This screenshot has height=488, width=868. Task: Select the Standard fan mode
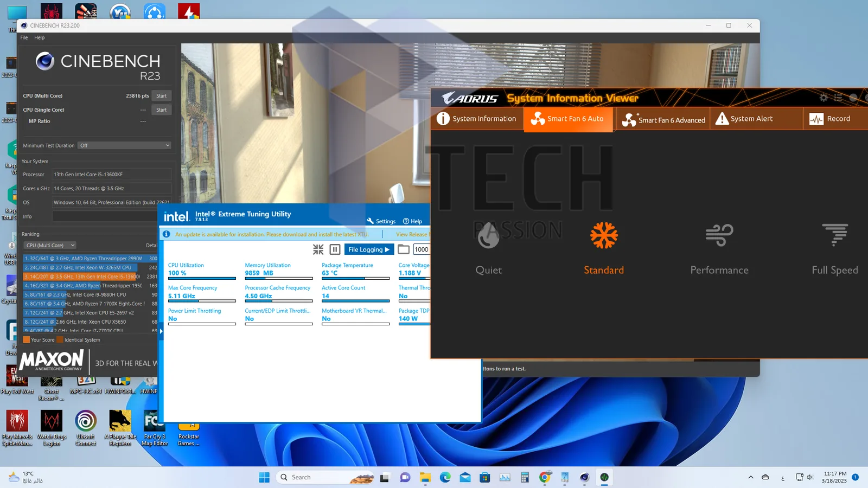coord(604,248)
